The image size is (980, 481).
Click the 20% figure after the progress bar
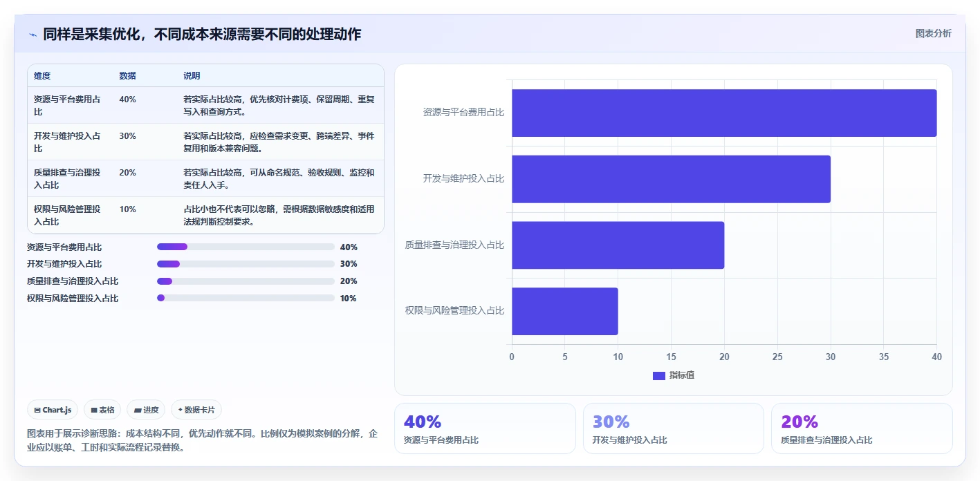[349, 281]
